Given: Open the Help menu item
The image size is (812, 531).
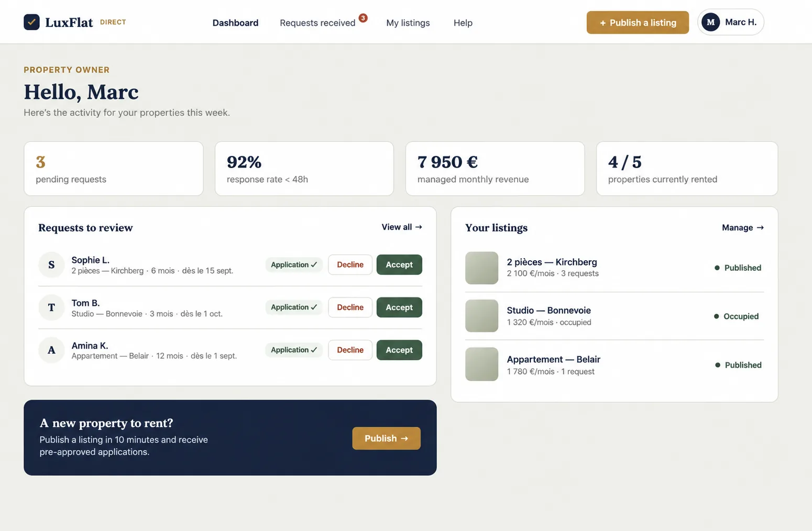Looking at the screenshot, I should (x=463, y=23).
